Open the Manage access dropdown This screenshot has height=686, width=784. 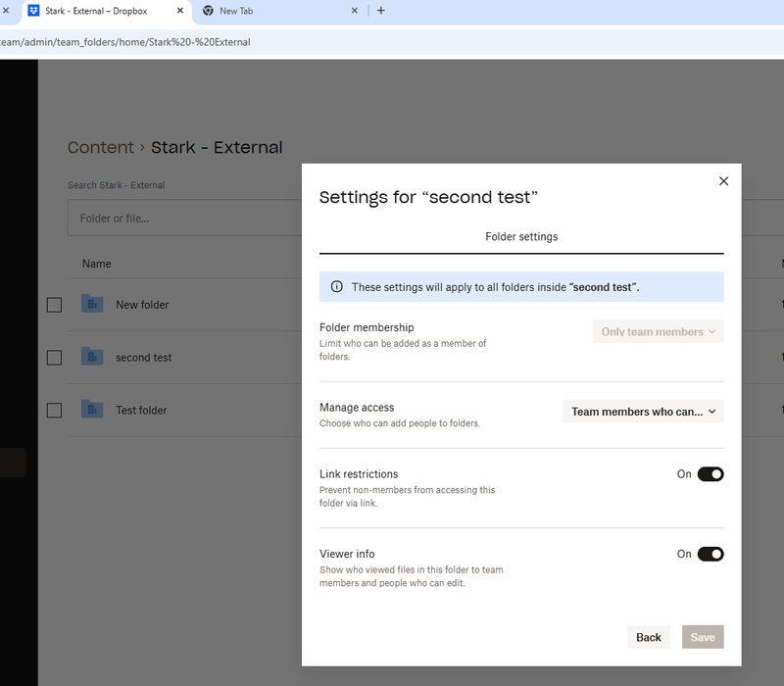(643, 412)
